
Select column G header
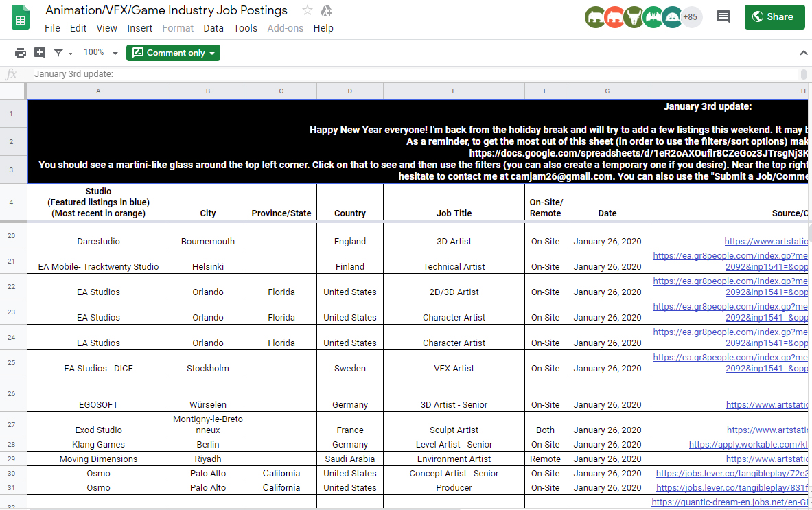click(607, 91)
